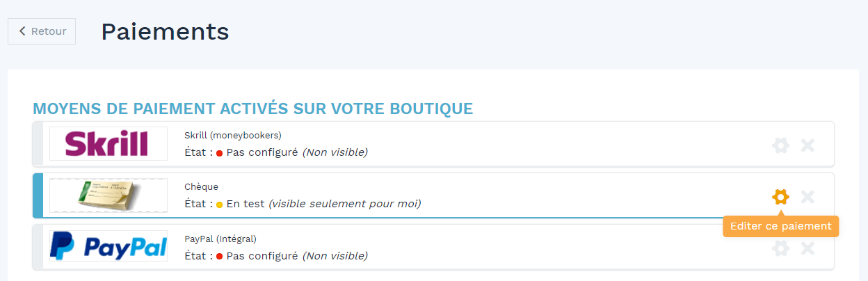Click the Skrill (moneybookers) label
The height and width of the screenshot is (281, 868).
[x=233, y=135]
